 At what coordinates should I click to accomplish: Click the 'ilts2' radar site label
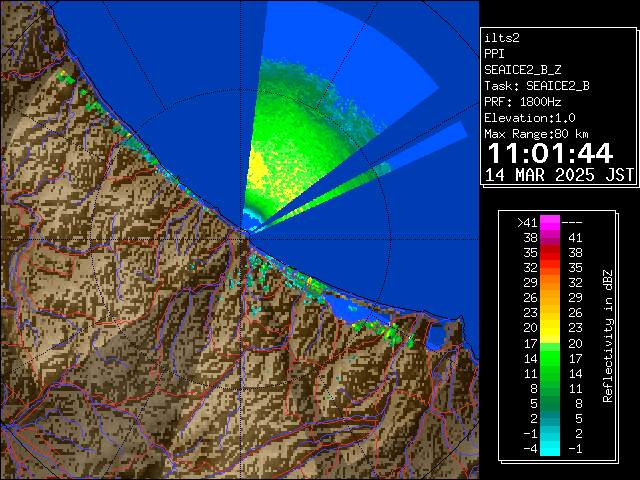click(x=502, y=38)
